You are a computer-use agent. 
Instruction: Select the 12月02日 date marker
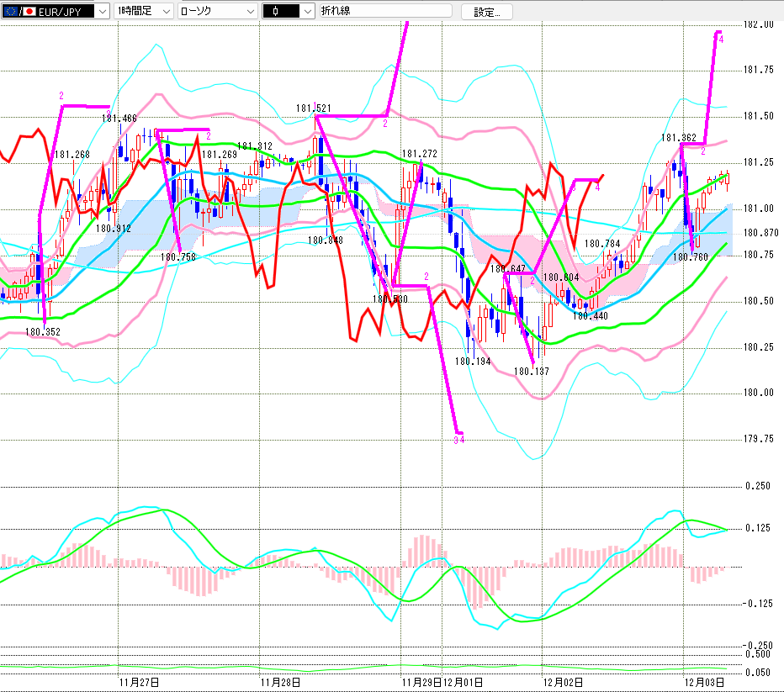click(x=563, y=682)
